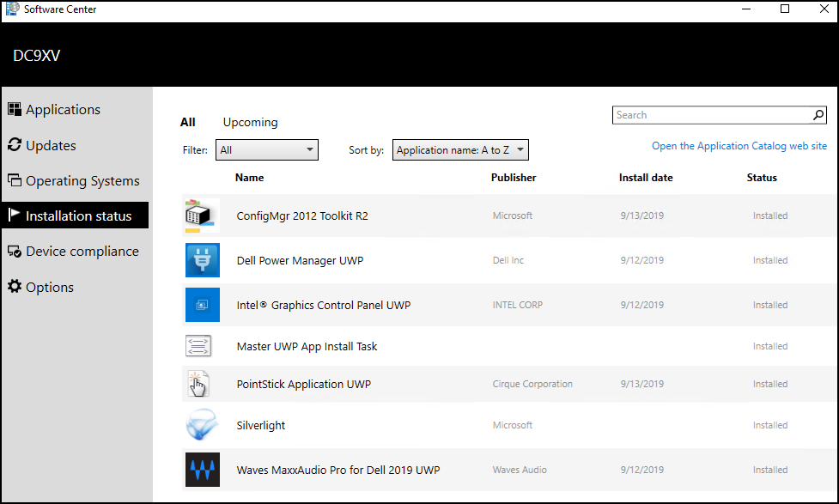Click the 9/13/2019 date in ConfigMgr row
This screenshot has height=504, width=839.
[x=642, y=216]
